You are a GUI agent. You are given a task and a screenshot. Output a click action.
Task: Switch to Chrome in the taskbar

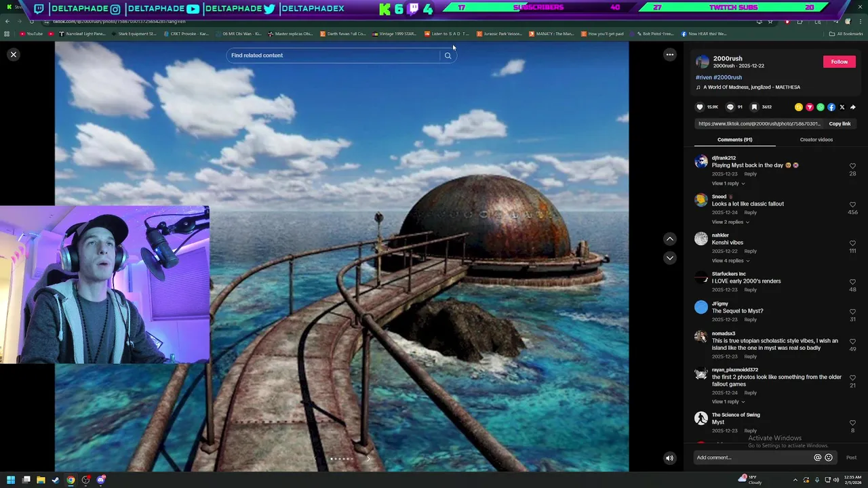[x=71, y=480]
